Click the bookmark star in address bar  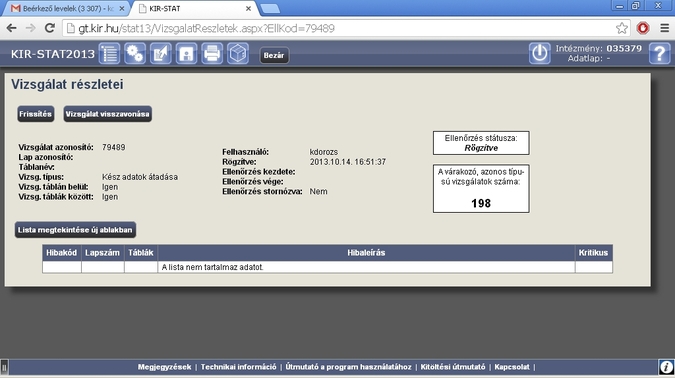pyautogui.click(x=622, y=28)
